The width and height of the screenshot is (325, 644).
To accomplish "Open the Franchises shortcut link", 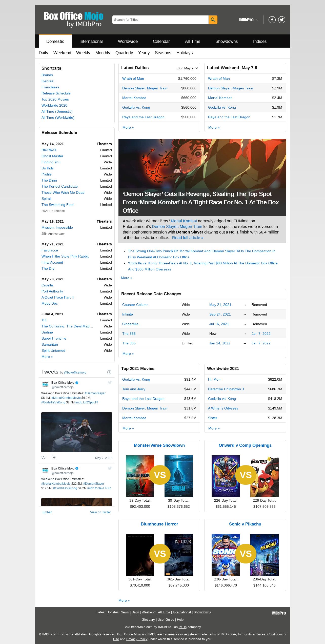I will (50, 87).
